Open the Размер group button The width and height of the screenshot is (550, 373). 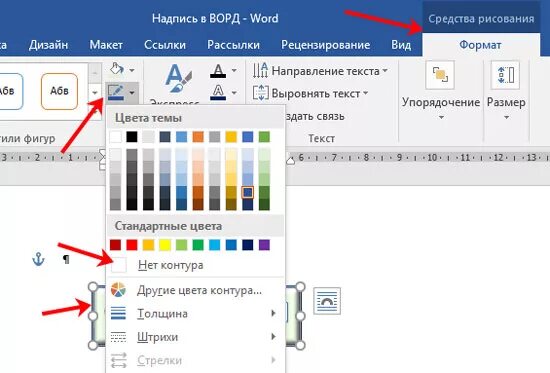pyautogui.click(x=506, y=91)
